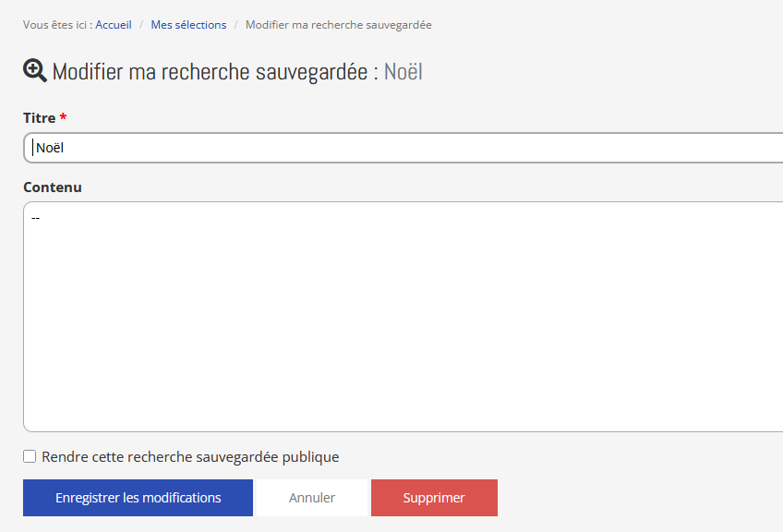Click the '--' text in Contenu
The height and width of the screenshot is (532, 783).
click(x=35, y=218)
